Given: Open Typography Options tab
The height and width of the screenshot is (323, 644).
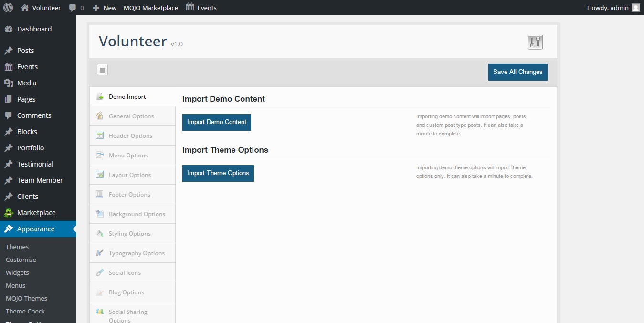Looking at the screenshot, I should click(x=133, y=253).
